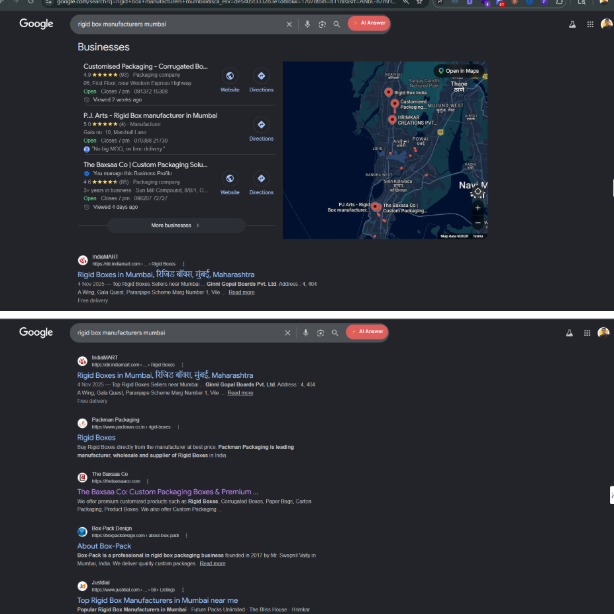Image resolution: width=614 pixels, height=614 pixels.
Task: Click the search query field in the upper Google page
Action: 178,24
